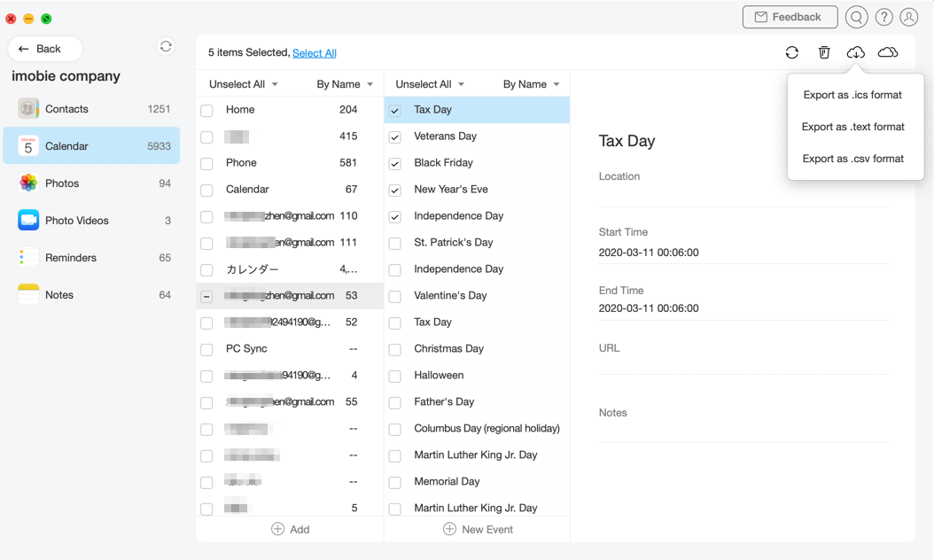Click the Select All link

[315, 53]
